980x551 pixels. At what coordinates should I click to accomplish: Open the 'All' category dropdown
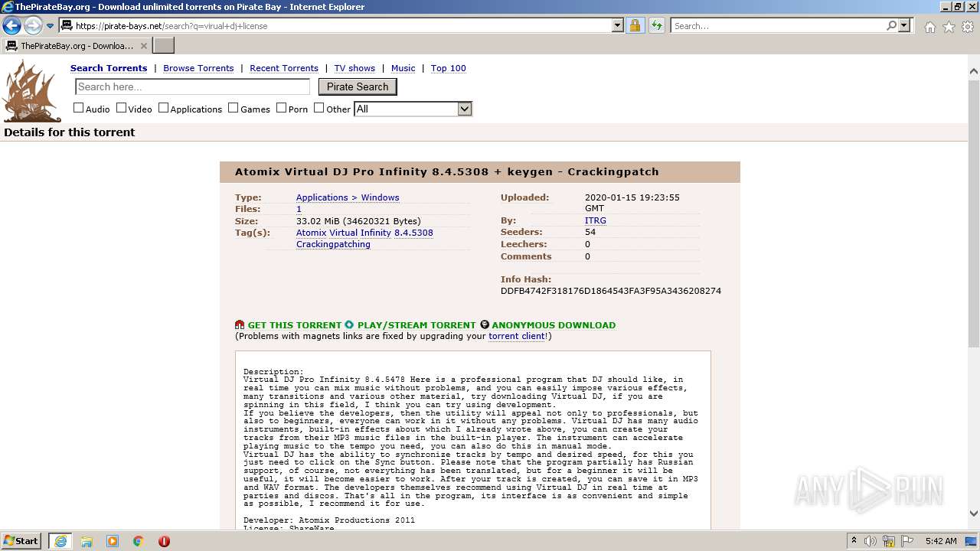pyautogui.click(x=413, y=109)
